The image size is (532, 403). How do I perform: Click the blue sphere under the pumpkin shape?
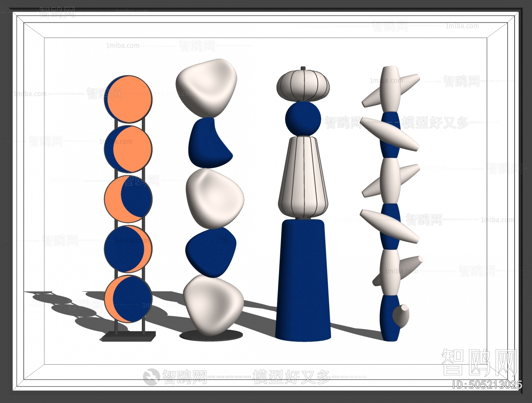303,118
